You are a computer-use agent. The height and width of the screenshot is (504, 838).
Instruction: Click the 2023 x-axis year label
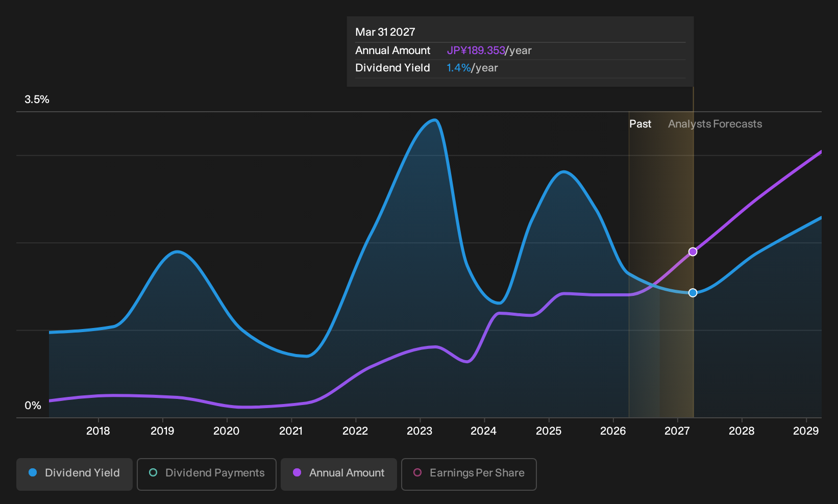420,431
